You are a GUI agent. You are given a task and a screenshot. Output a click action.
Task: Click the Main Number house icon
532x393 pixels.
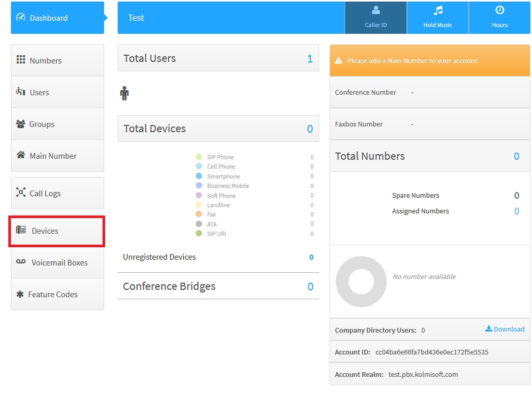pyautogui.click(x=21, y=155)
